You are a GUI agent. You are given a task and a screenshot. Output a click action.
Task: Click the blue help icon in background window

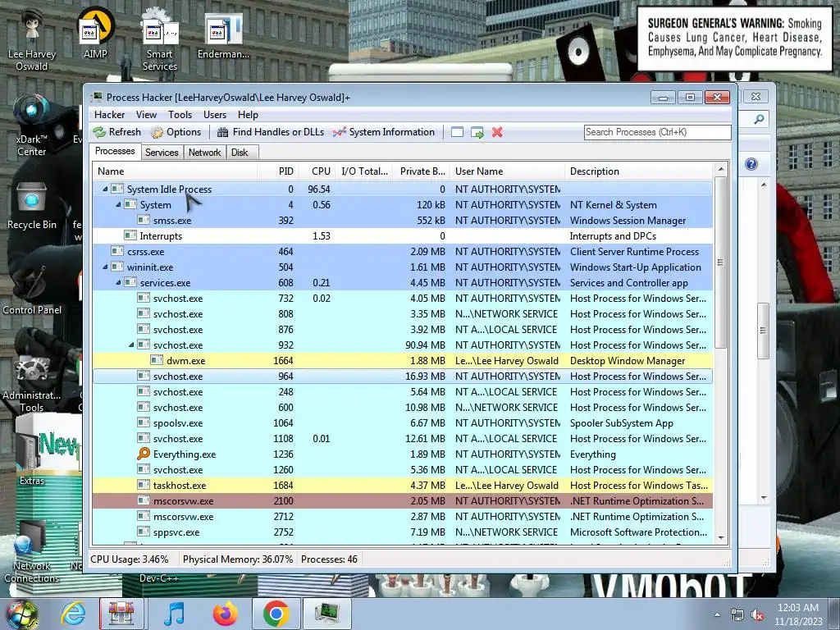coord(751,164)
